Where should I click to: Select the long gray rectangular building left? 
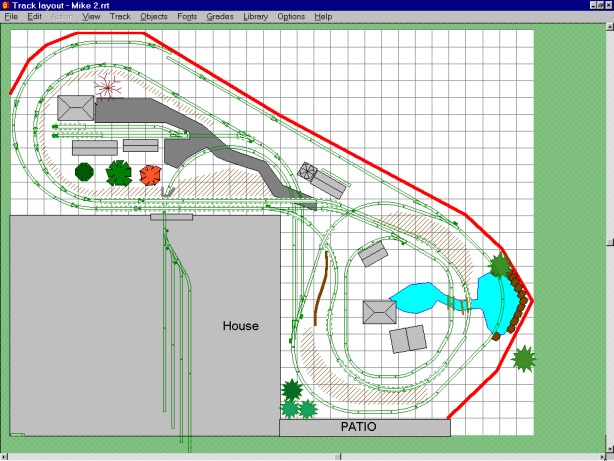[x=95, y=148]
